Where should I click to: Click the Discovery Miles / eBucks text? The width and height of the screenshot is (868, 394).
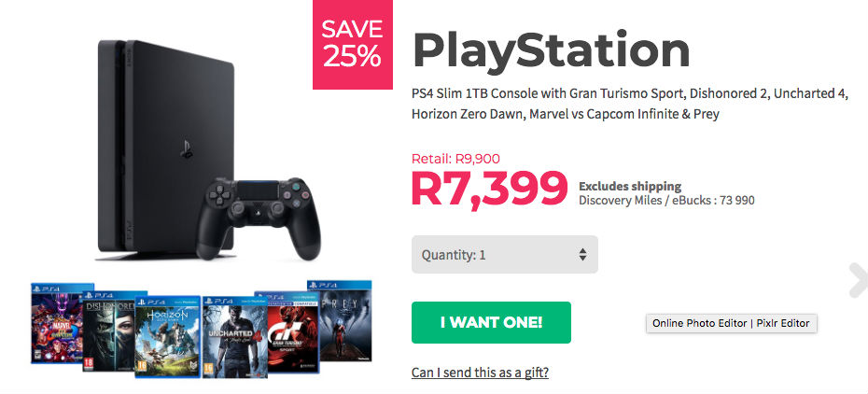click(666, 200)
